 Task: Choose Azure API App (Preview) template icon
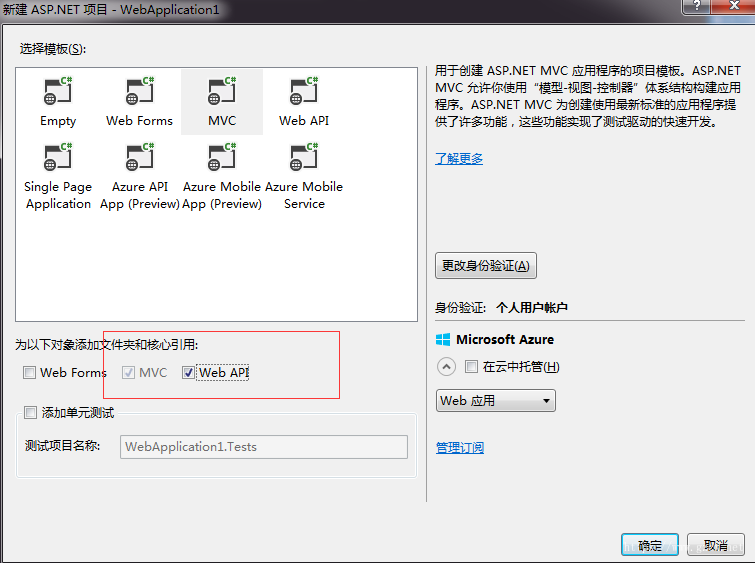click(140, 157)
